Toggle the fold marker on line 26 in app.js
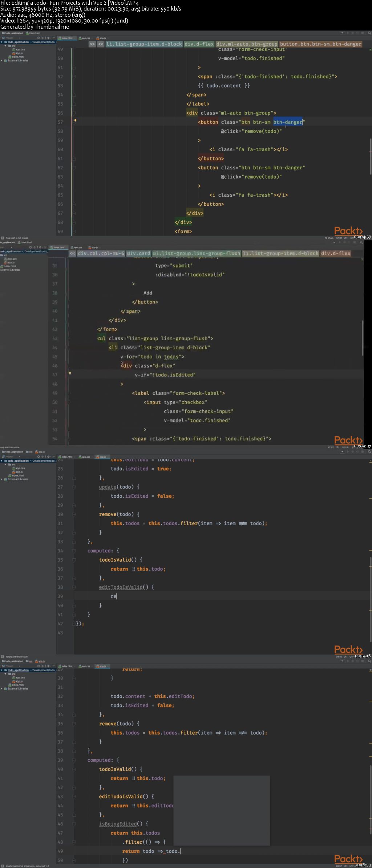Viewport: 372px width, 868px height. [x=74, y=478]
